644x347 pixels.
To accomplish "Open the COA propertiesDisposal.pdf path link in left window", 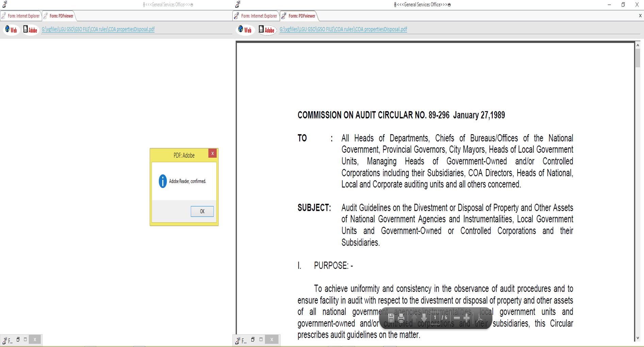I will [x=98, y=29].
